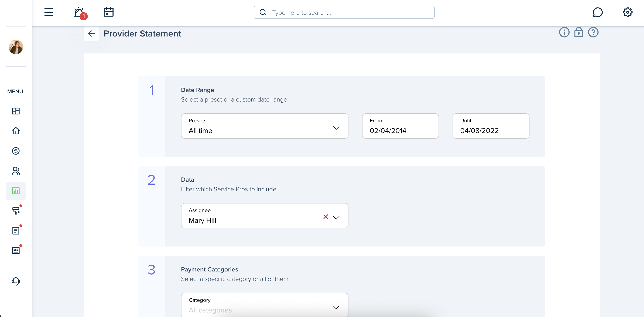Expand the Assignee dropdown arrow
The height and width of the screenshot is (317, 644).
pyautogui.click(x=336, y=218)
